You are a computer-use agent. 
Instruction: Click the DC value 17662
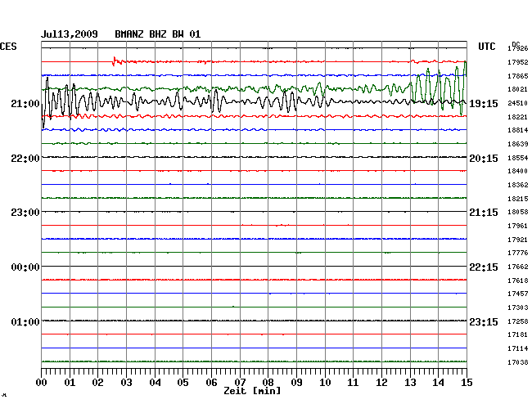pyautogui.click(x=518, y=267)
